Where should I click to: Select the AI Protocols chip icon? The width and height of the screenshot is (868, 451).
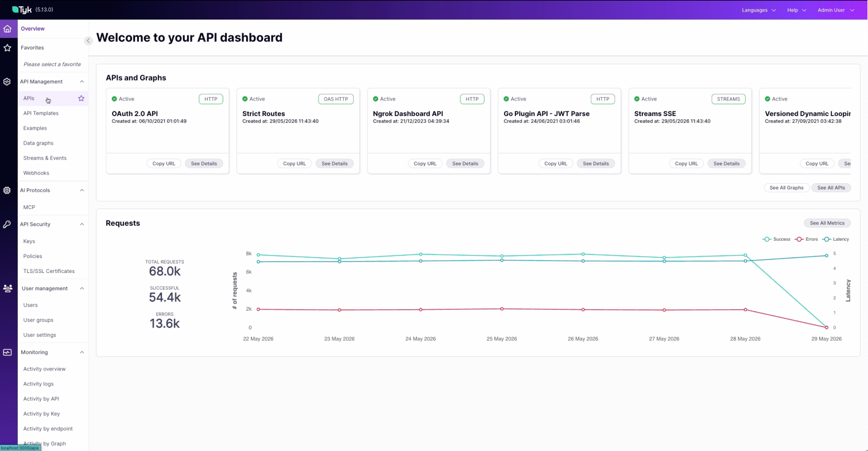pyautogui.click(x=7, y=191)
